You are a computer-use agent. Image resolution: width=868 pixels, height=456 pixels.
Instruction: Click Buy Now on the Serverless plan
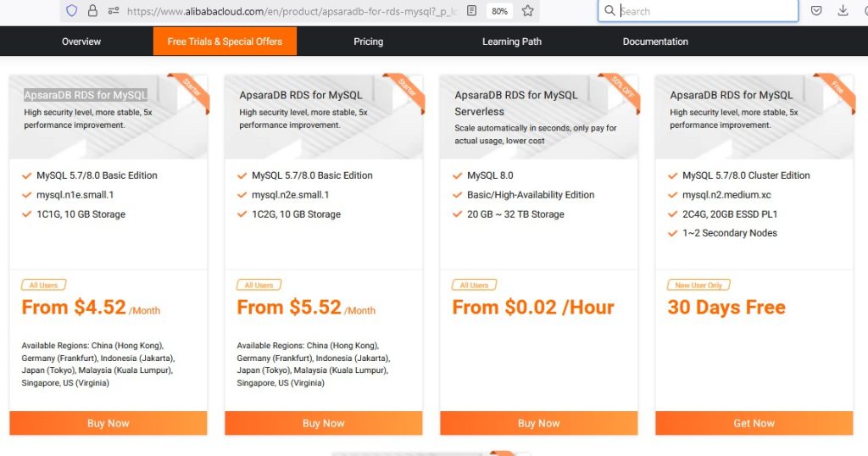pos(538,423)
